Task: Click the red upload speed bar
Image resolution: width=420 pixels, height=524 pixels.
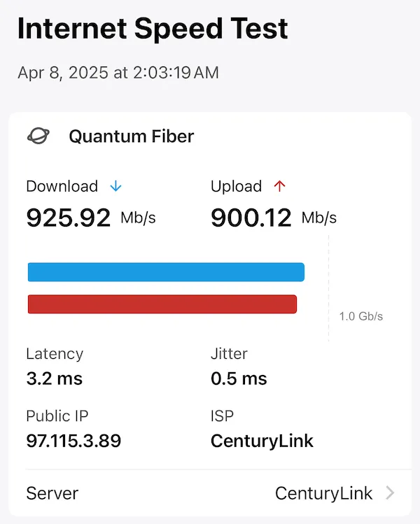Action: pyautogui.click(x=162, y=304)
